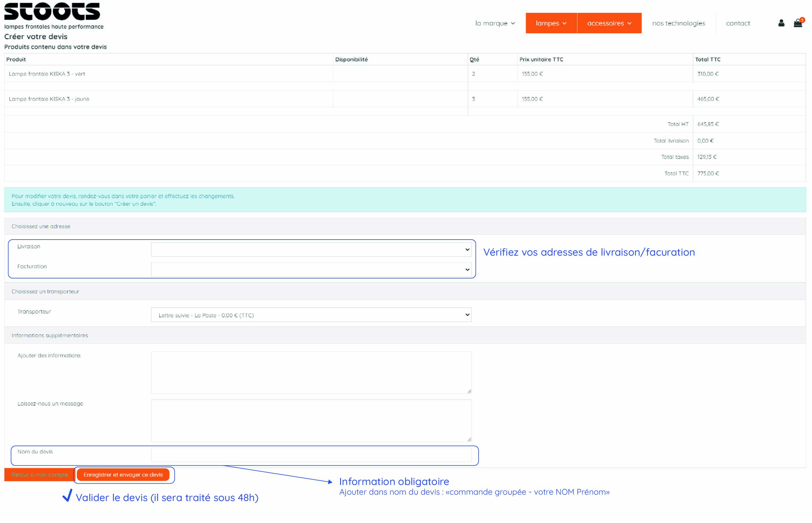Open the user account icon
Image resolution: width=812 pixels, height=523 pixels.
point(781,23)
